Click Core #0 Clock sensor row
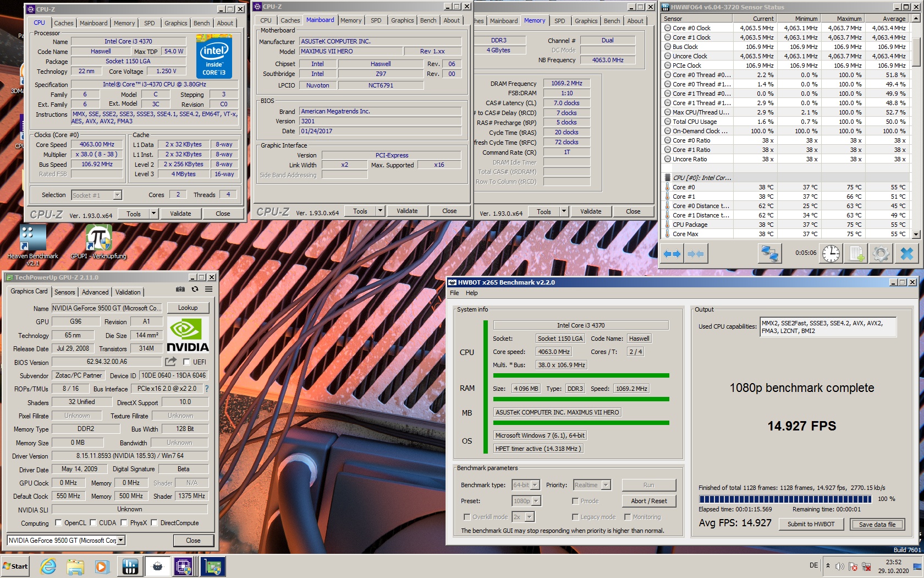 click(785, 28)
